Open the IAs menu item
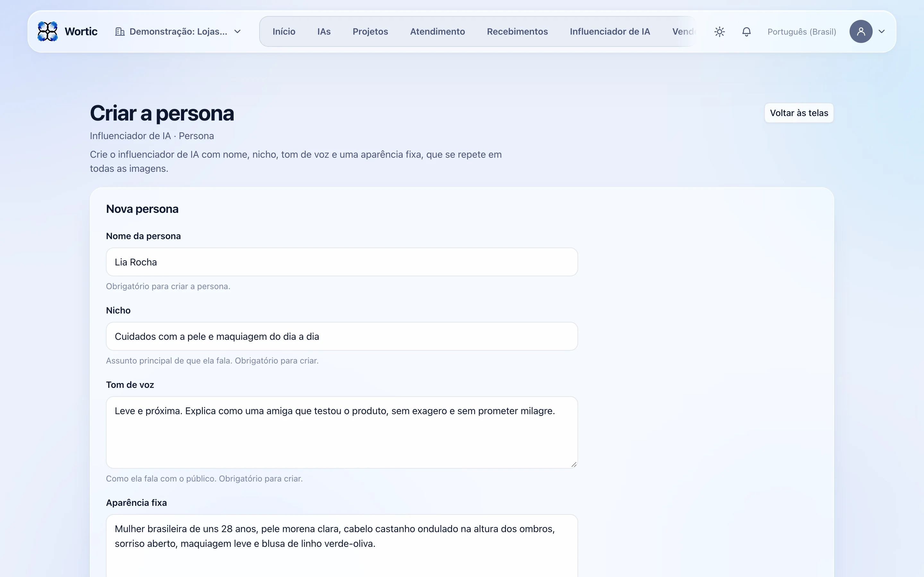Screen dimensions: 924x577 click(x=324, y=31)
